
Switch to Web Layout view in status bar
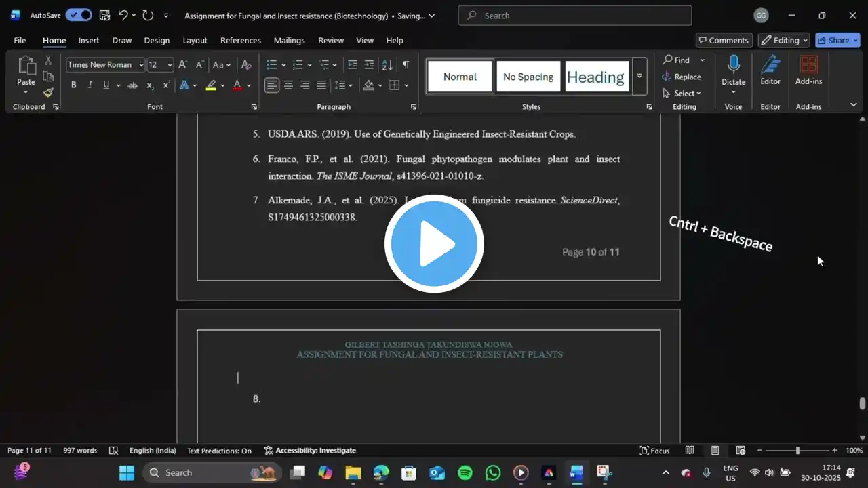(741, 451)
